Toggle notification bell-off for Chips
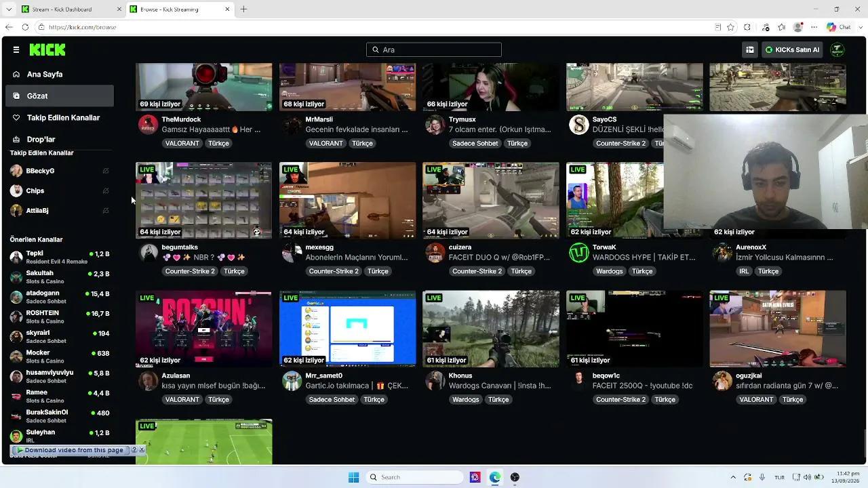This screenshot has height=488, width=868. pos(105,190)
